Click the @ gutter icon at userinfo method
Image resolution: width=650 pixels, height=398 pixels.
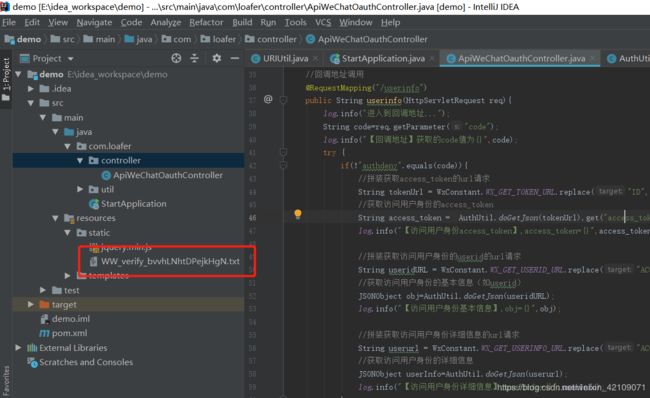click(x=268, y=99)
